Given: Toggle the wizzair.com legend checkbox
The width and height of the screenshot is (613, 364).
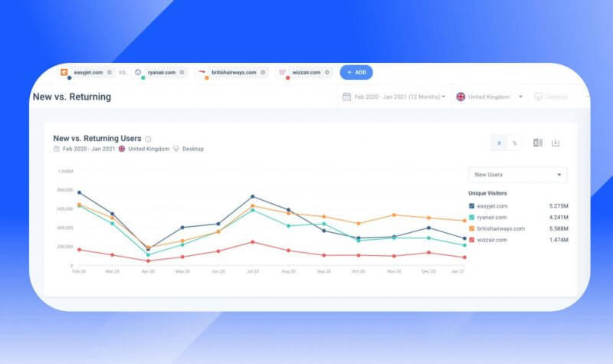Looking at the screenshot, I should 471,240.
